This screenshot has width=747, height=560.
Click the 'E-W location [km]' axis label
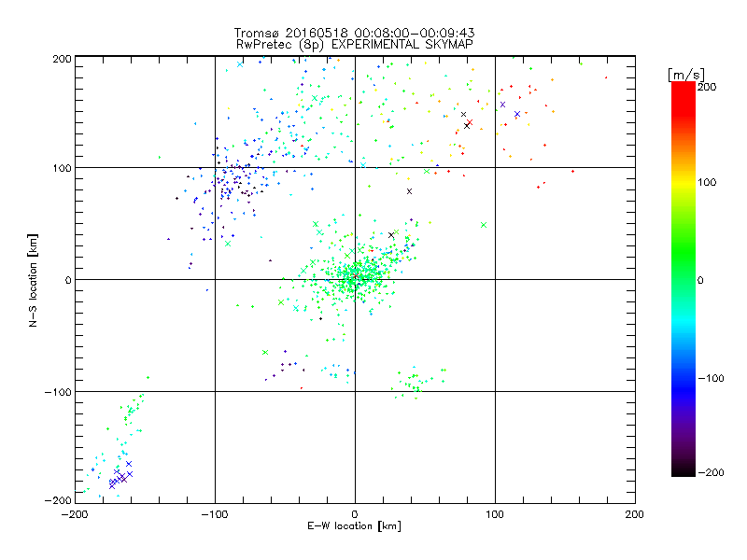[354, 526]
